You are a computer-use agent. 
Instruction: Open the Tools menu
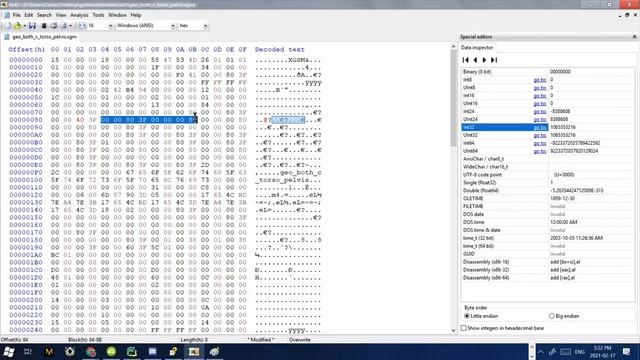pos(98,15)
